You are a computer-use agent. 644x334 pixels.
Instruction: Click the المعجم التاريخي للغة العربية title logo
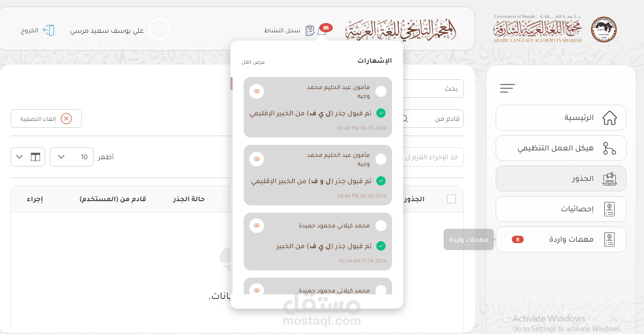coord(401,30)
